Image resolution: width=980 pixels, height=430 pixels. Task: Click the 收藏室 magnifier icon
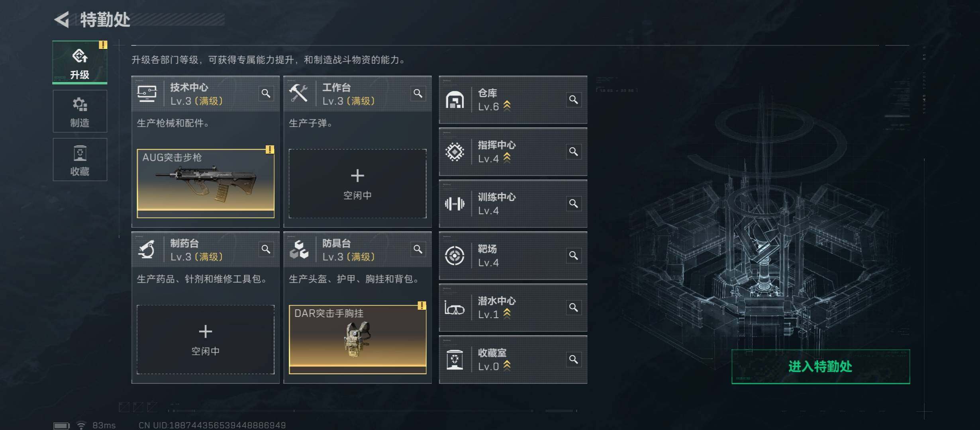point(574,360)
